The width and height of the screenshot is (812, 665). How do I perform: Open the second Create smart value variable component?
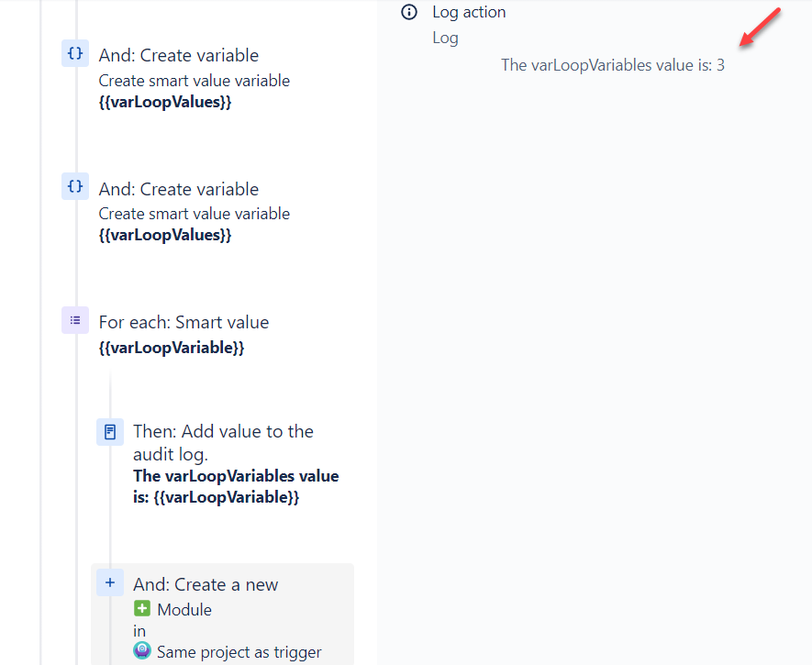[x=194, y=213]
